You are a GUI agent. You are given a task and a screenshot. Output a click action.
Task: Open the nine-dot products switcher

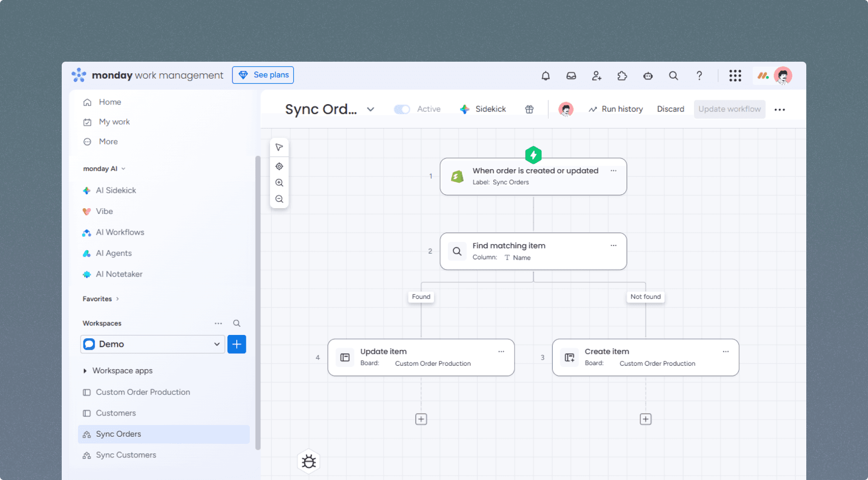coord(735,76)
